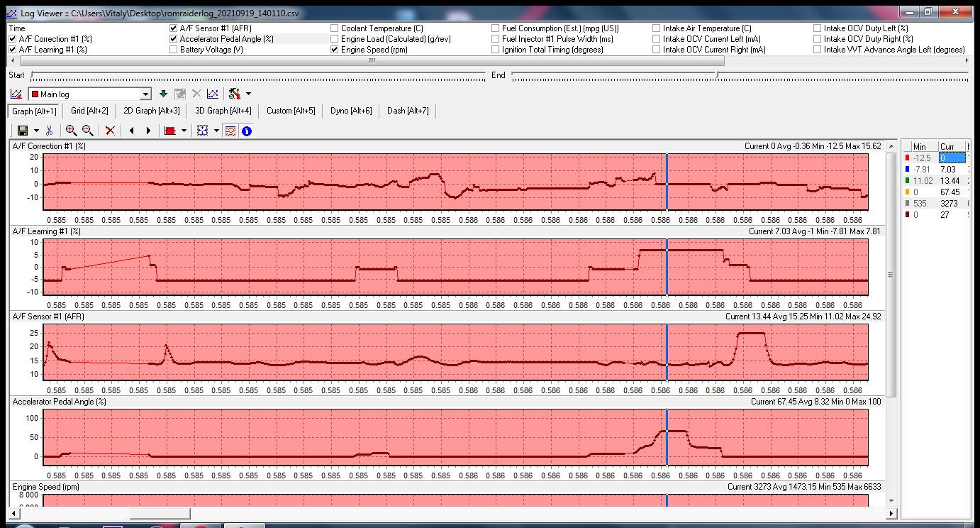Uncheck Engine Speed (rpm) checkbox
The image size is (980, 528).
(x=335, y=50)
